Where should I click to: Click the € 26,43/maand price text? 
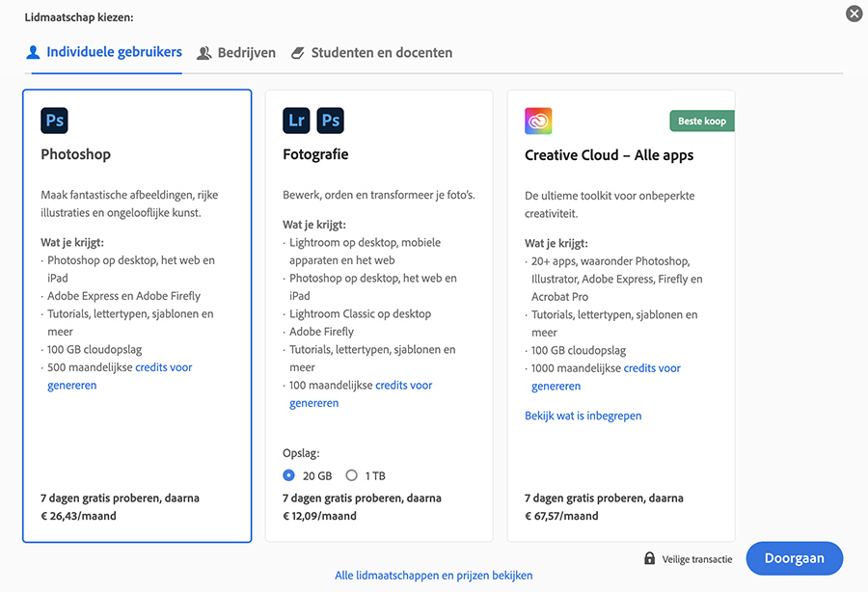(x=79, y=516)
